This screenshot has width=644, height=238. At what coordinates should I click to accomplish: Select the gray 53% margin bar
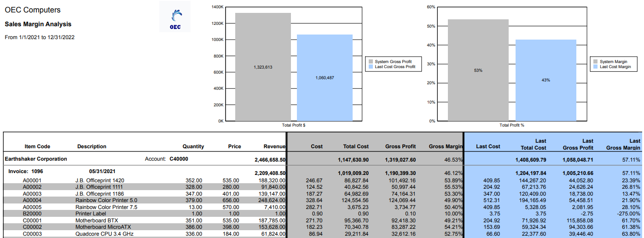(x=478, y=70)
